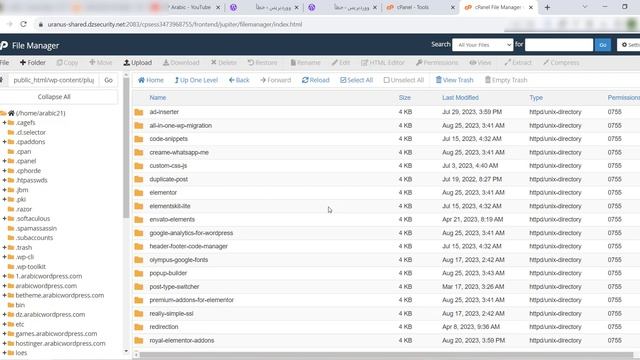This screenshot has height=360, width=640.
Task: Click the View toolbar button
Action: (480, 62)
